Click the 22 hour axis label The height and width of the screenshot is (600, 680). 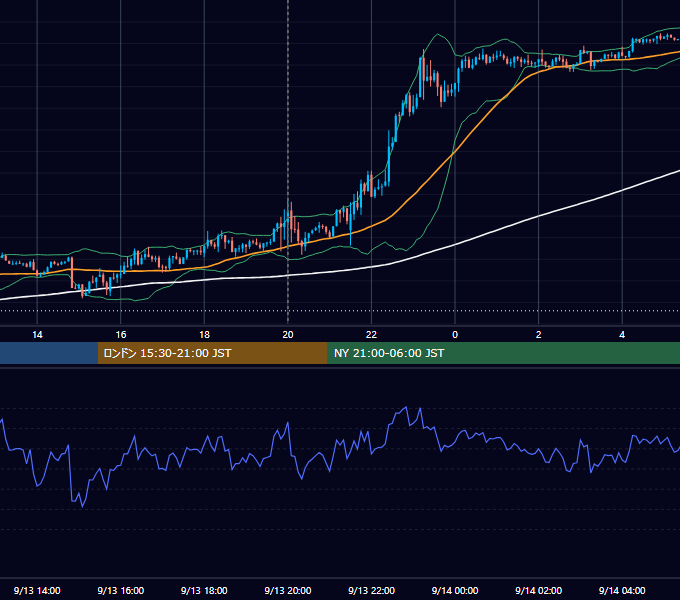371,335
